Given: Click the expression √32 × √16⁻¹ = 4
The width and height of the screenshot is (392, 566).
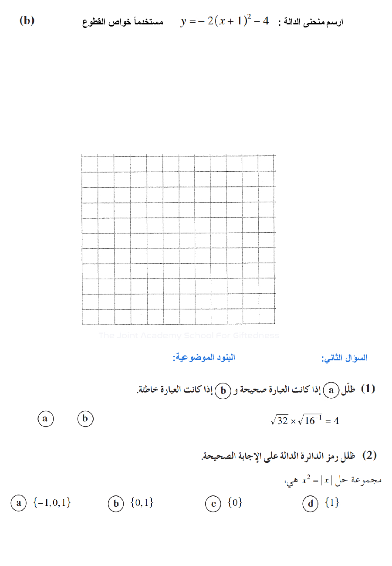Looking at the screenshot, I should tap(304, 420).
